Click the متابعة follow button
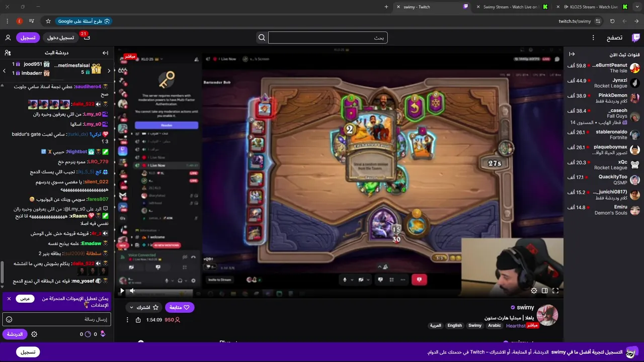Image resolution: width=644 pixels, height=362 pixels. tap(180, 307)
